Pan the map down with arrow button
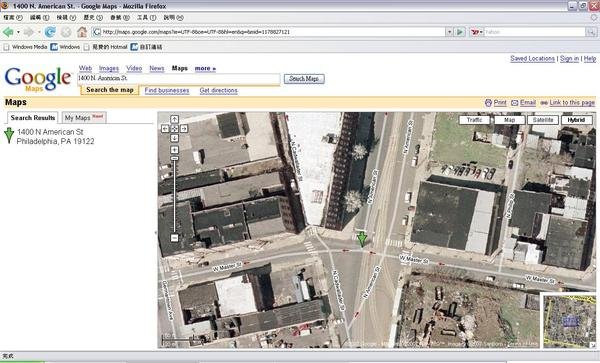The height and width of the screenshot is (363, 600). pyautogui.click(x=174, y=138)
